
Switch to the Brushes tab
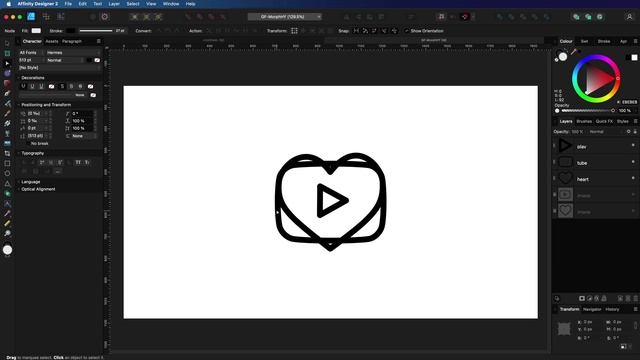pos(584,121)
